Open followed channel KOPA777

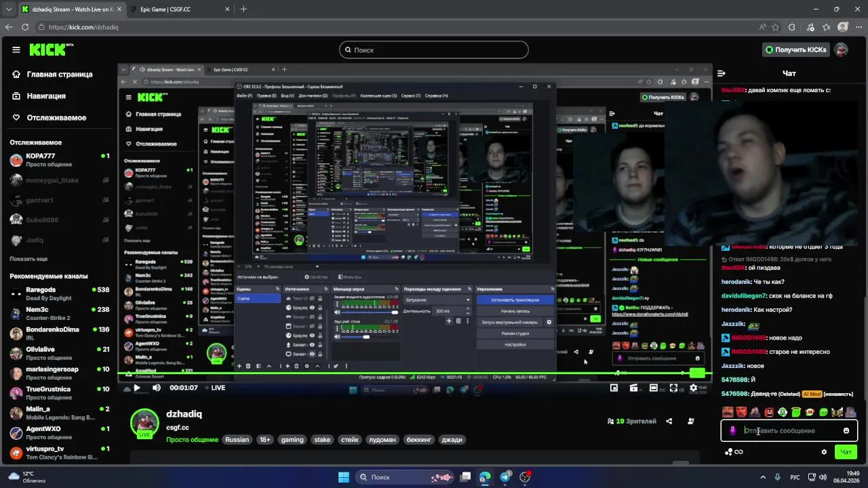[60, 160]
